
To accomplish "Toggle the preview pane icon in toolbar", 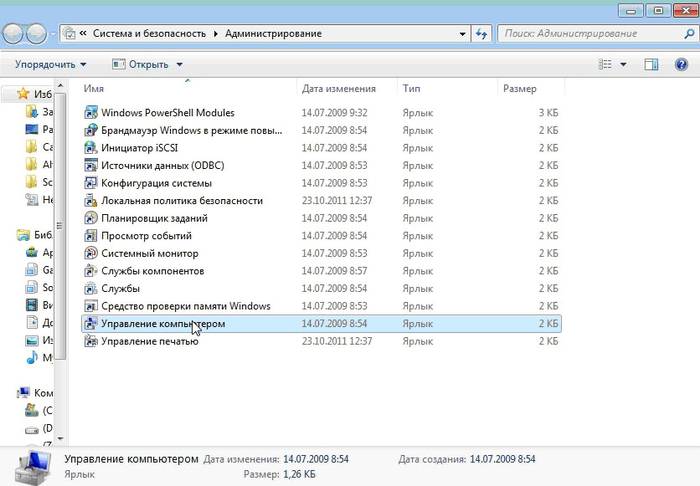I will 651,65.
